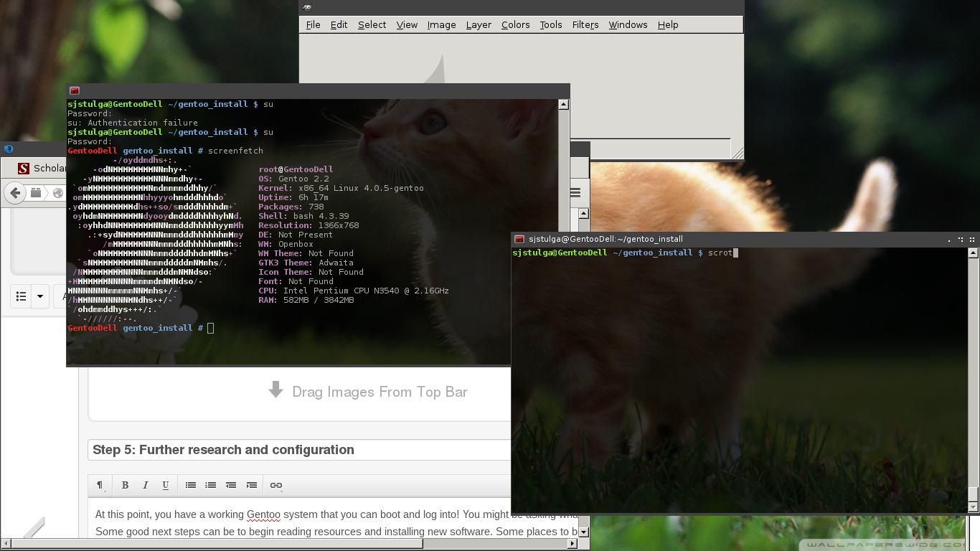Click the red icon in root terminal title bar

click(74, 90)
